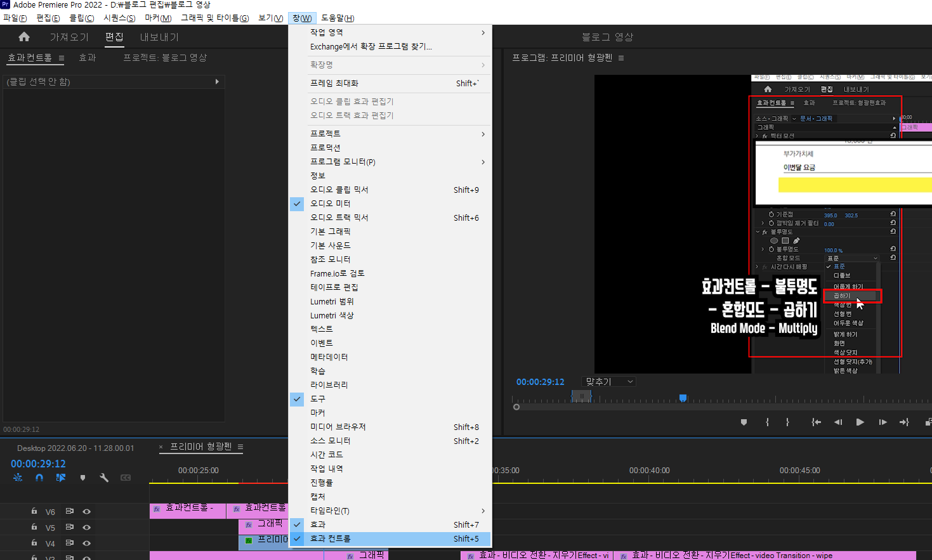932x560 pixels.
Task: Switch to the 효과 panel tab
Action: pyautogui.click(x=87, y=58)
